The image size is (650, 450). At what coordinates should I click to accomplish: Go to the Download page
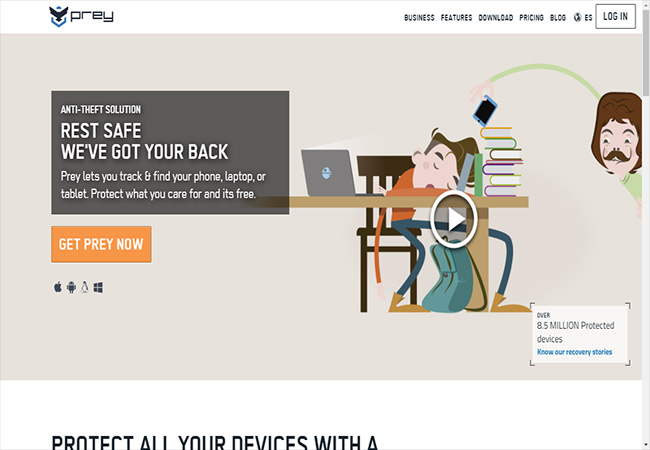[x=496, y=18]
